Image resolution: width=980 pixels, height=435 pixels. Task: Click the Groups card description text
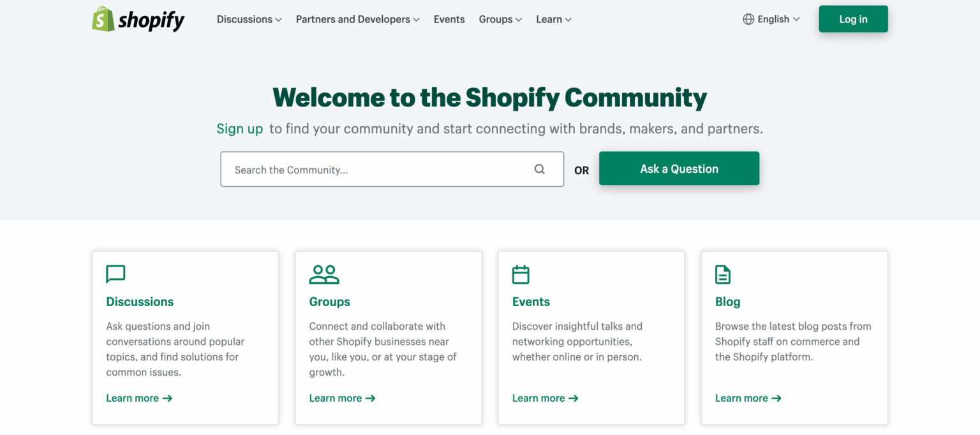point(383,349)
